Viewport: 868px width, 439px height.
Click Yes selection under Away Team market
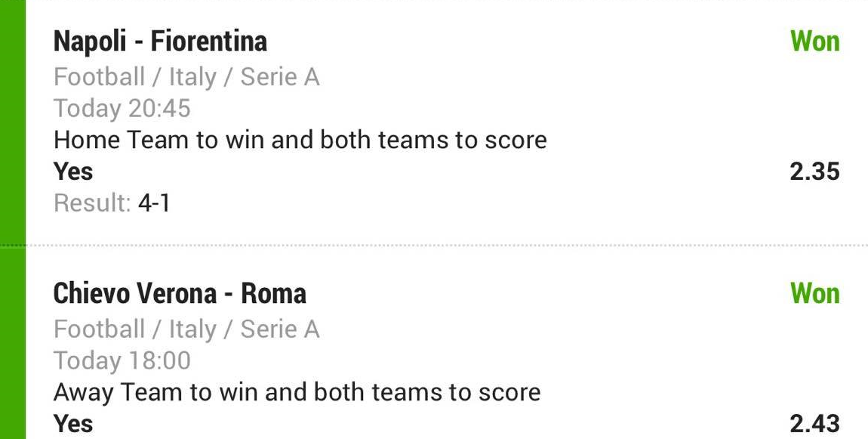[x=73, y=424]
